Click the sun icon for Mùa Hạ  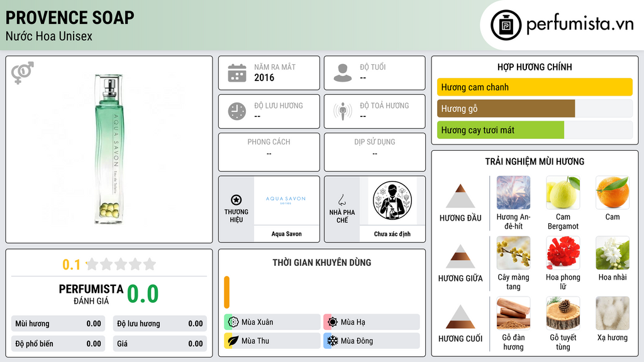click(x=333, y=322)
